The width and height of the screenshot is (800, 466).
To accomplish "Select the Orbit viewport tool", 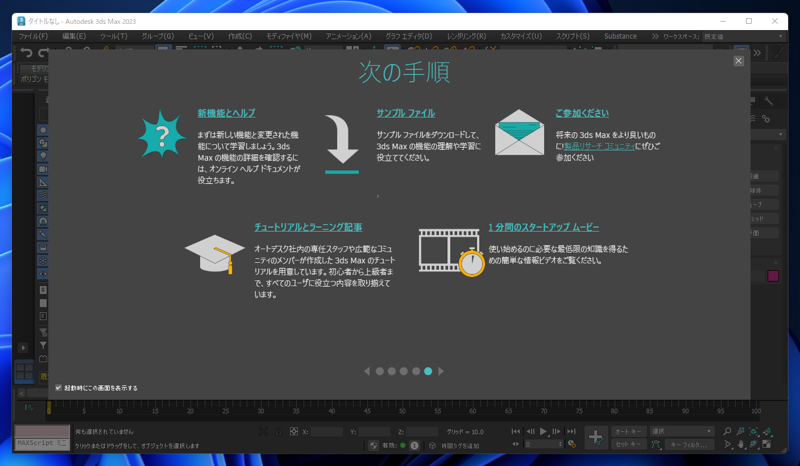I will click(x=754, y=445).
